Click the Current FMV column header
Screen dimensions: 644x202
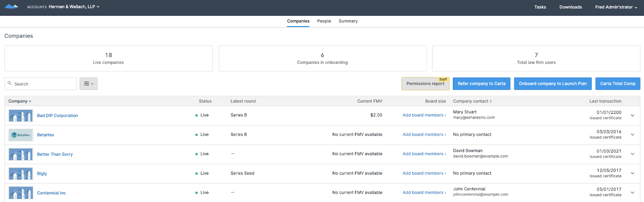[369, 101]
